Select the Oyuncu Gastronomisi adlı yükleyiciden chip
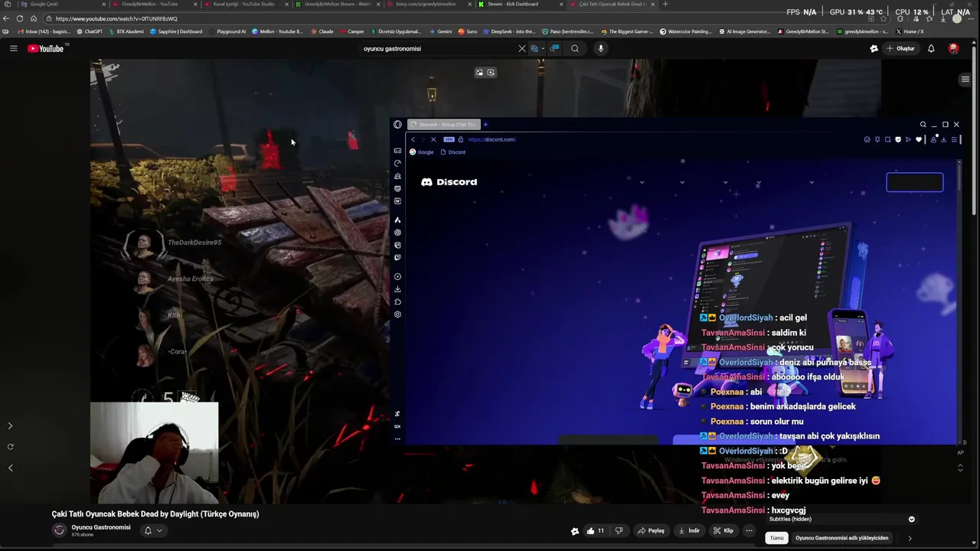This screenshot has height=551, width=980. (x=841, y=538)
